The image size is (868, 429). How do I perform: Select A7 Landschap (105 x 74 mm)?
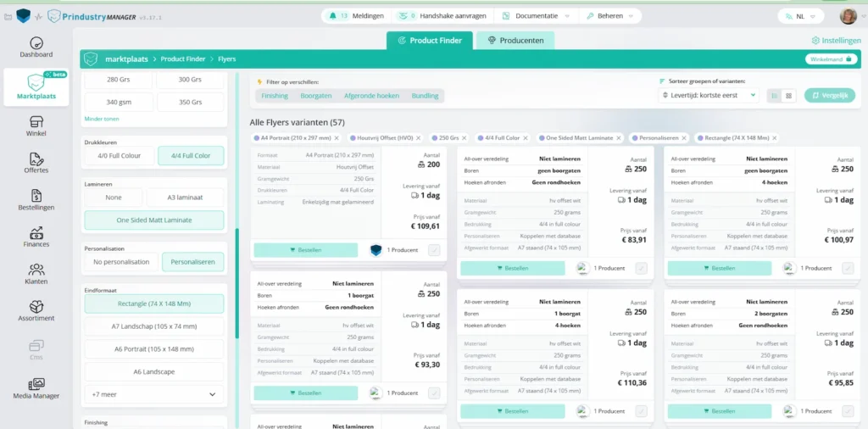click(x=154, y=326)
